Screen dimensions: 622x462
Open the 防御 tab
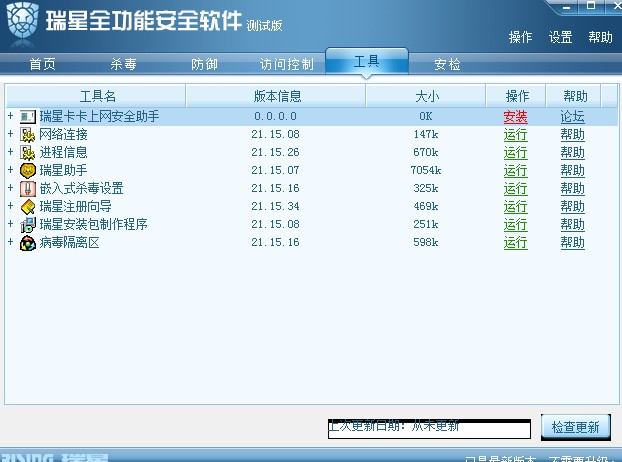click(x=204, y=64)
